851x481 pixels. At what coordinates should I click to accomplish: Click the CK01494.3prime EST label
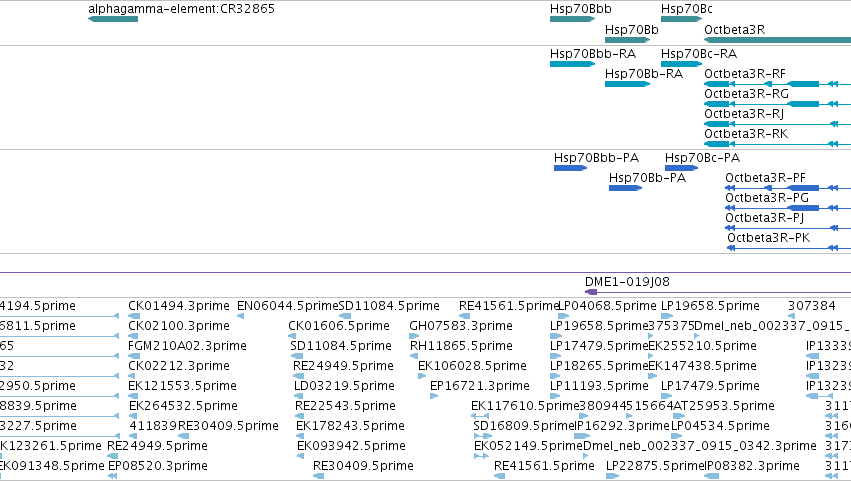pyautogui.click(x=179, y=306)
